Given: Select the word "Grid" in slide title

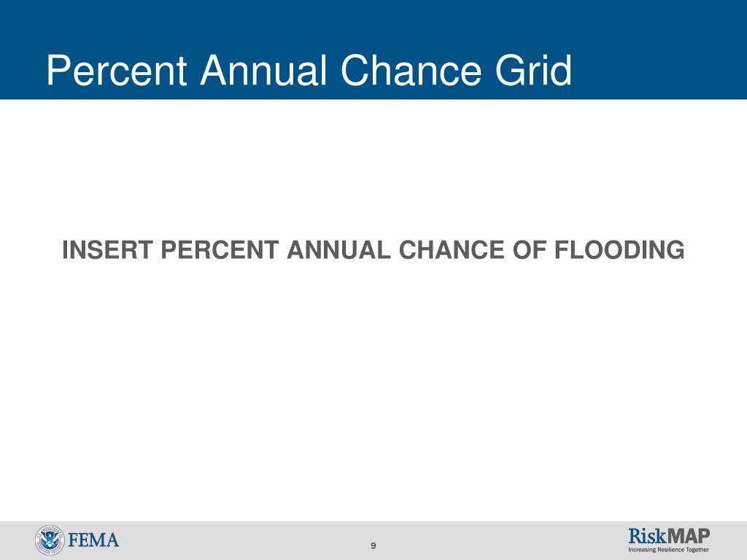Looking at the screenshot, I should pyautogui.click(x=533, y=71).
